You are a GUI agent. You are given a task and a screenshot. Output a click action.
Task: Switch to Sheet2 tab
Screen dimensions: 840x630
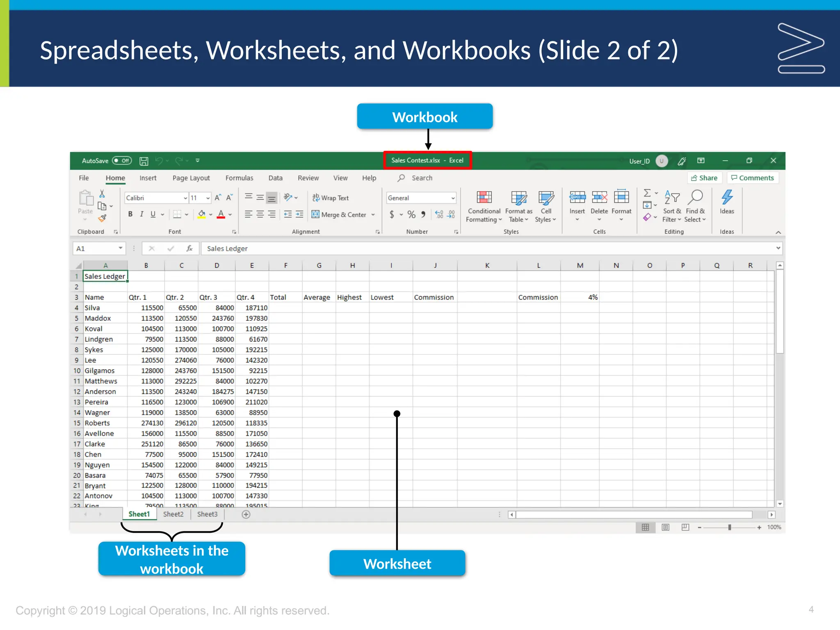[x=173, y=514]
